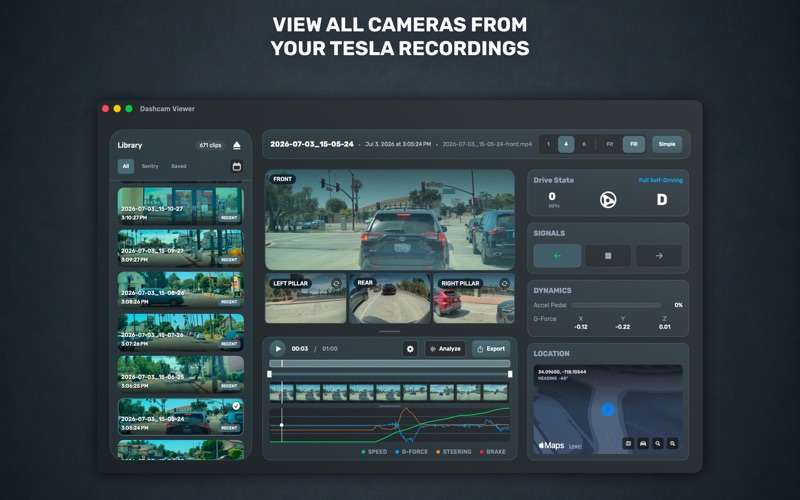Select Fill video scaling mode
Viewport: 800px width, 500px height.
coord(634,144)
